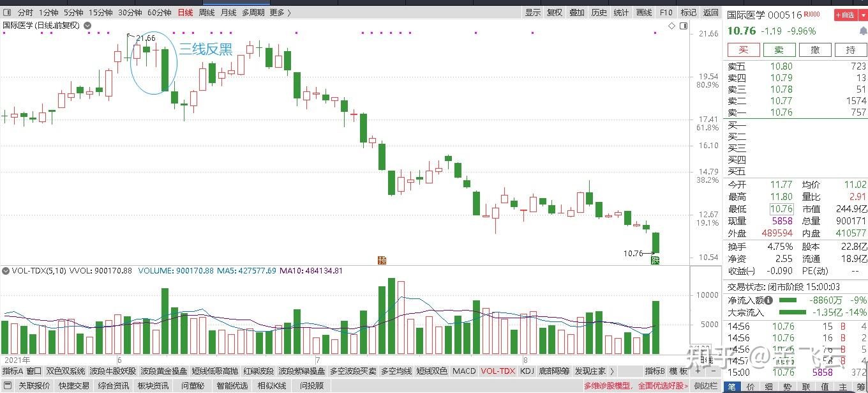Open the 显示 toolbar option
The height and width of the screenshot is (393, 868).
click(x=532, y=12)
